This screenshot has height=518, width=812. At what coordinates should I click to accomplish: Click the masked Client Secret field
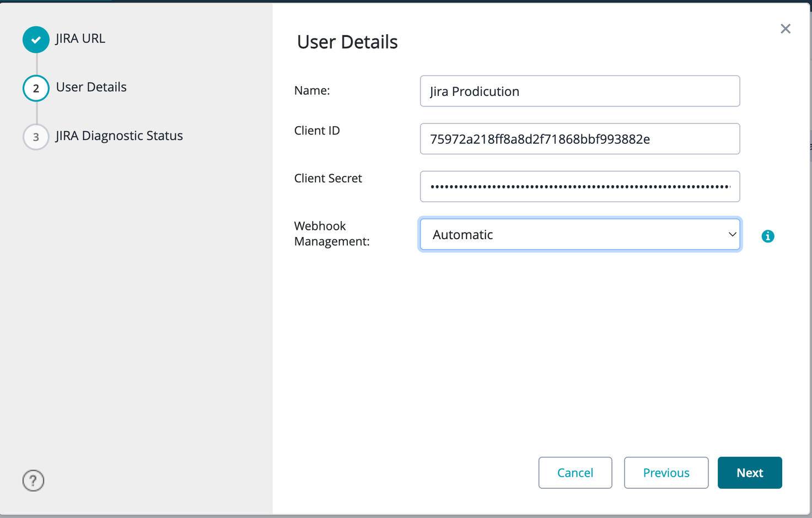tap(579, 187)
